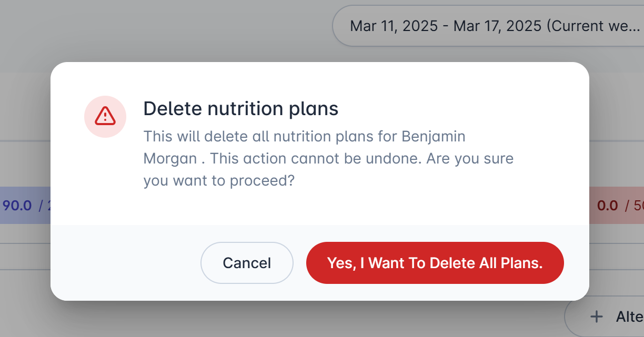644x337 pixels.
Task: Click the partially visible "Alte" button label
Action: (630, 316)
